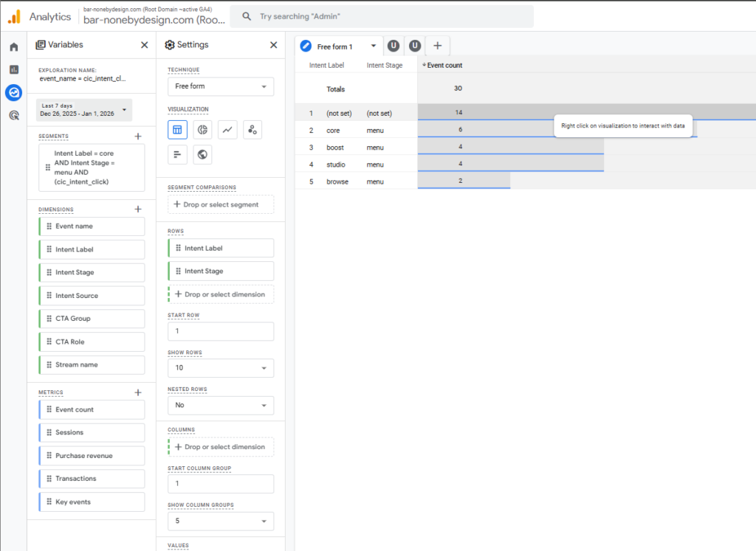Switch to bar chart visualization
The height and width of the screenshot is (551, 756).
point(177,154)
